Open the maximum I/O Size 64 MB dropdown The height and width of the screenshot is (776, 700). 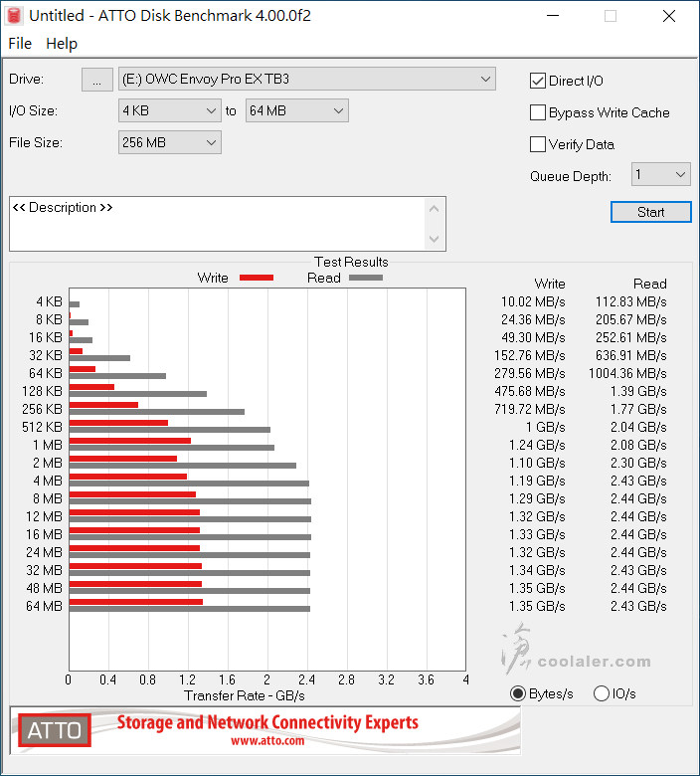click(x=297, y=110)
